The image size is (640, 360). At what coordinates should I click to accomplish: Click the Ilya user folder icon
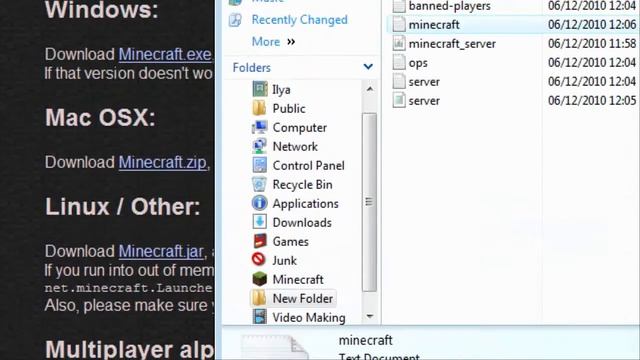(x=260, y=89)
